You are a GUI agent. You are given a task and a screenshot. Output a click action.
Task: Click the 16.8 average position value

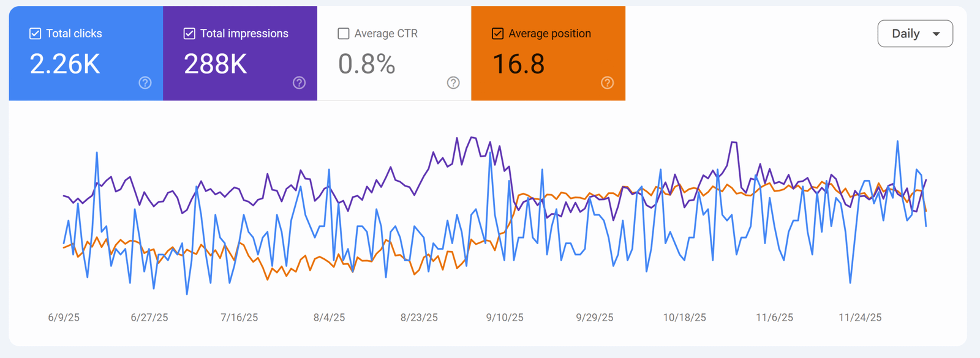[x=519, y=64]
